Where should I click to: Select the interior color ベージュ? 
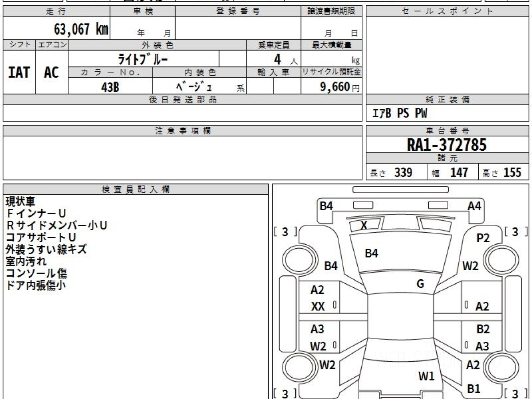(x=194, y=87)
